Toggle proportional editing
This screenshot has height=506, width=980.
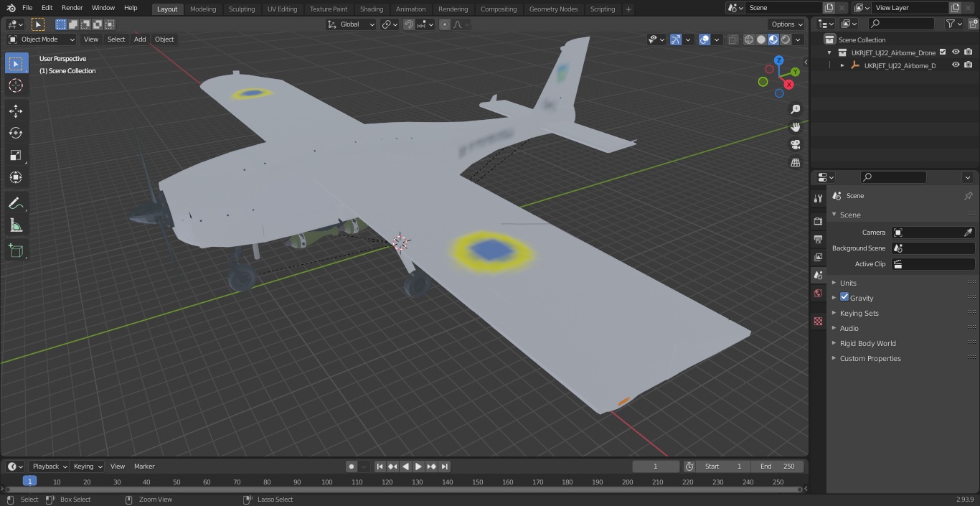(445, 24)
